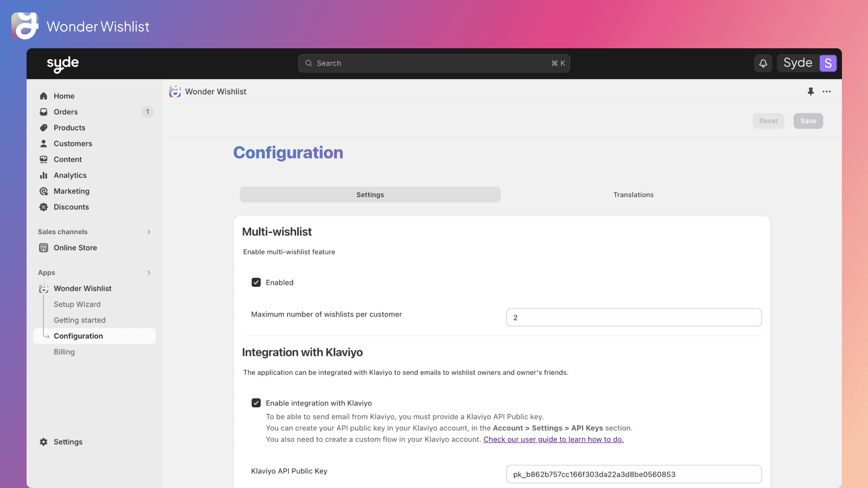Screen dimensions: 868x488
Task: Click the Home icon in sidebar
Action: pyautogui.click(x=43, y=96)
